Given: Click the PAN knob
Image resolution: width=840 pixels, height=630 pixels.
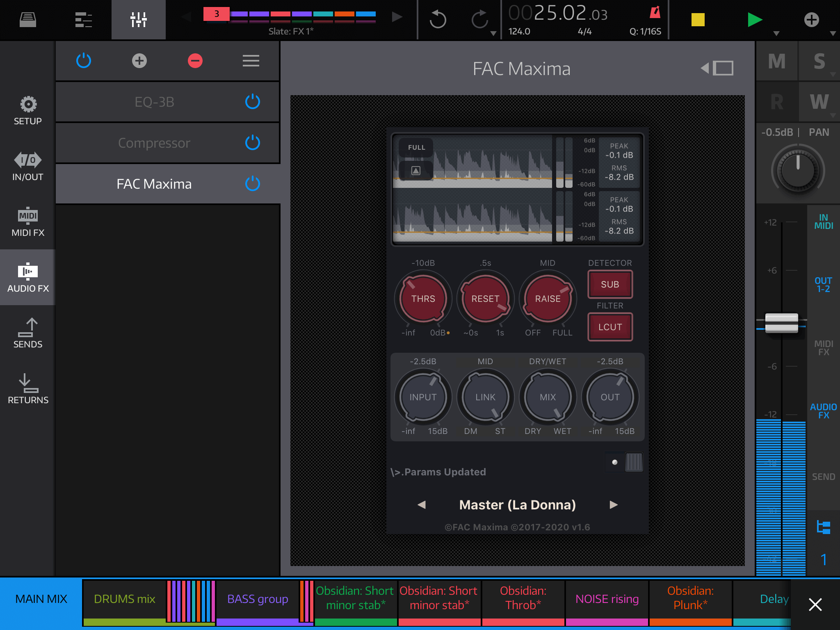Looking at the screenshot, I should [x=798, y=171].
